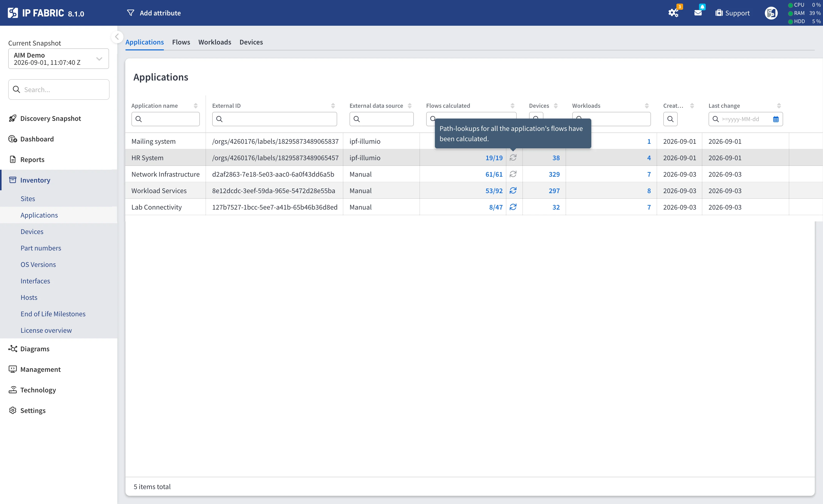The height and width of the screenshot is (504, 823).
Task: Open the 53/92 flows link
Action: [494, 190]
